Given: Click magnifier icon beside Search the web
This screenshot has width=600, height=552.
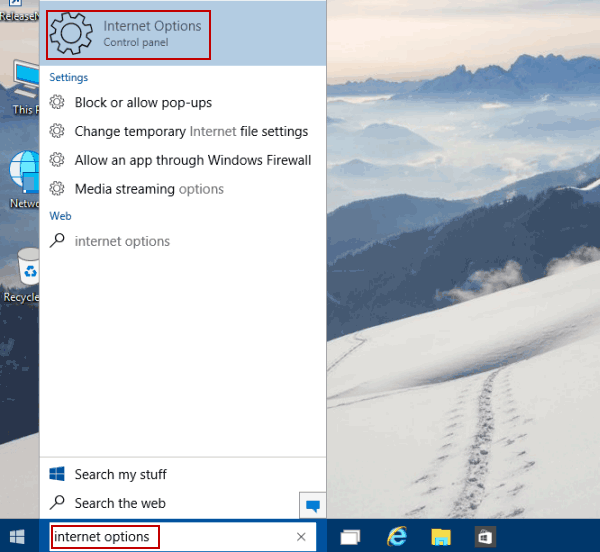Looking at the screenshot, I should point(57,503).
